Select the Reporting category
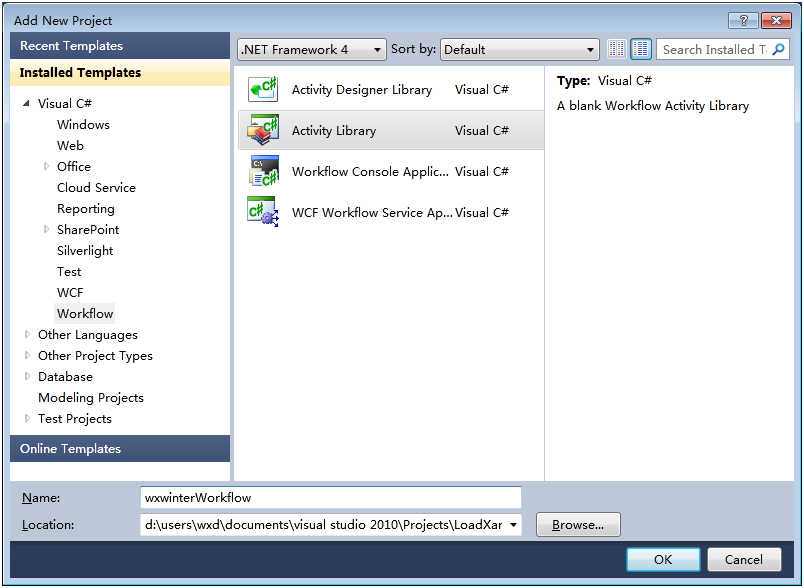This screenshot has height=588, width=804. 86,209
